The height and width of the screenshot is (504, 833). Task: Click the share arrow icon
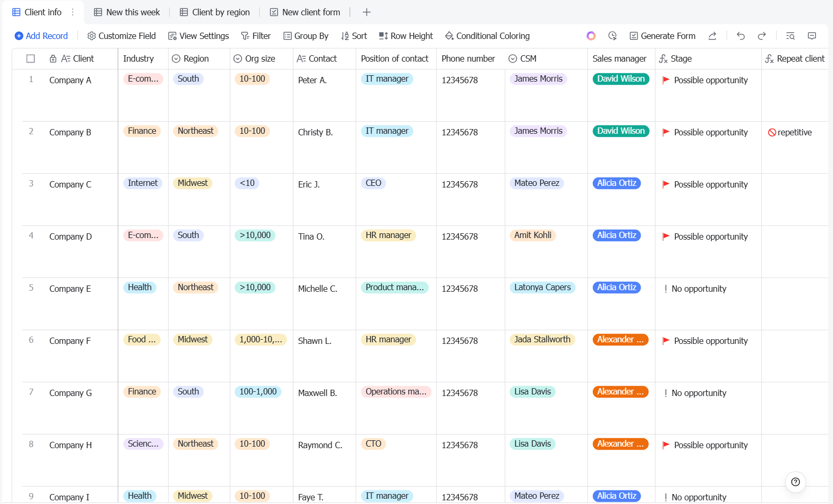click(x=712, y=36)
